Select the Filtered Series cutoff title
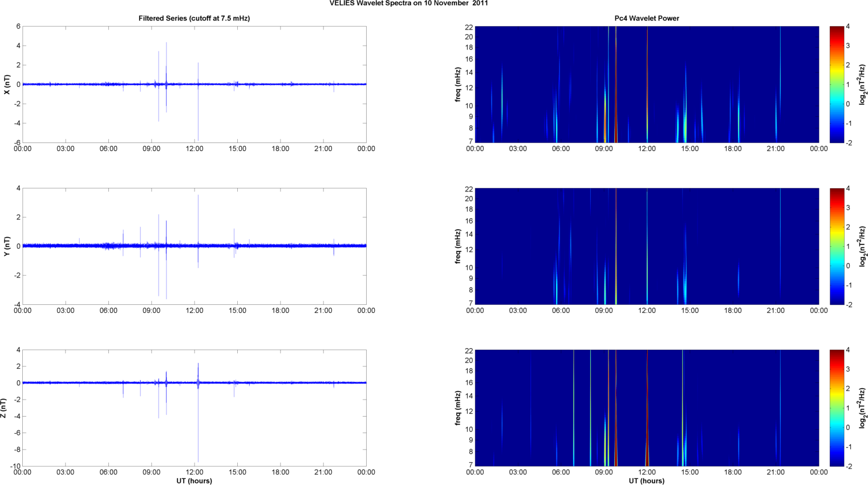Image resolution: width=868 pixels, height=485 pixels. [x=194, y=18]
